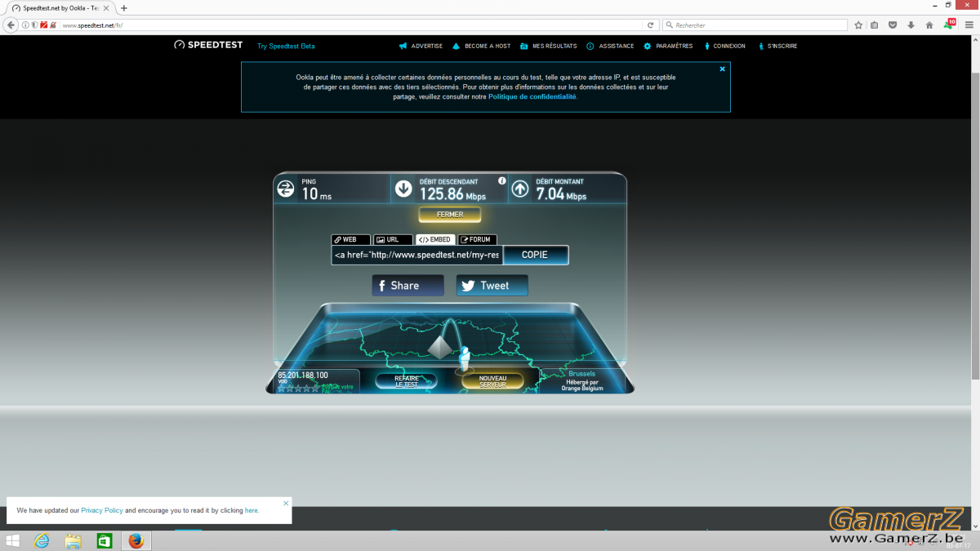Select the Embed share tab
The image size is (980, 551).
click(435, 240)
